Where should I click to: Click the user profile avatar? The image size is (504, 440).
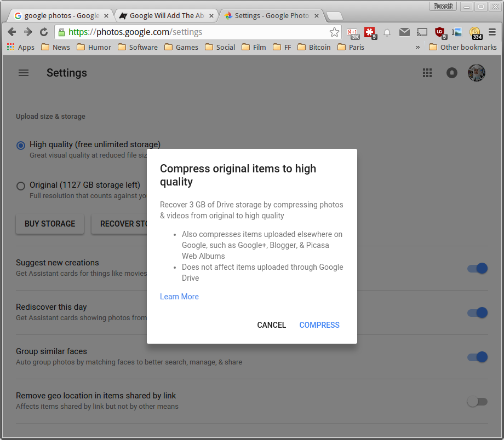(x=476, y=73)
